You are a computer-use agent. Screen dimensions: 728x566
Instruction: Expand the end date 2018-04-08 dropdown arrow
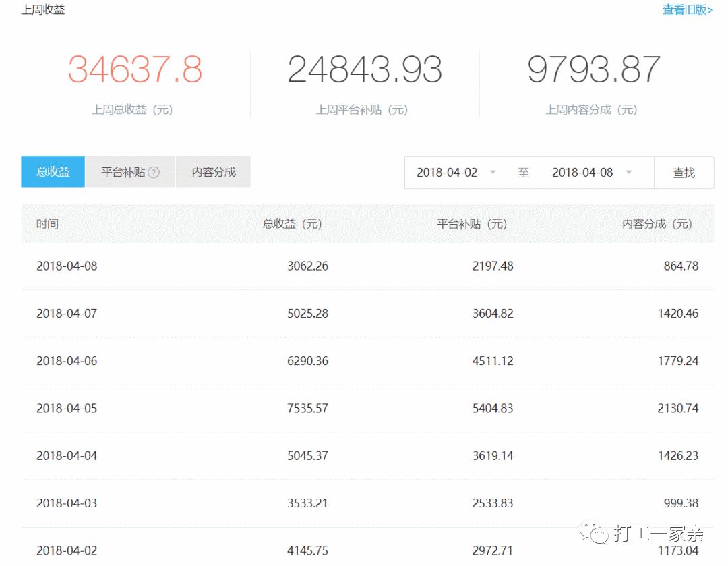(629, 173)
